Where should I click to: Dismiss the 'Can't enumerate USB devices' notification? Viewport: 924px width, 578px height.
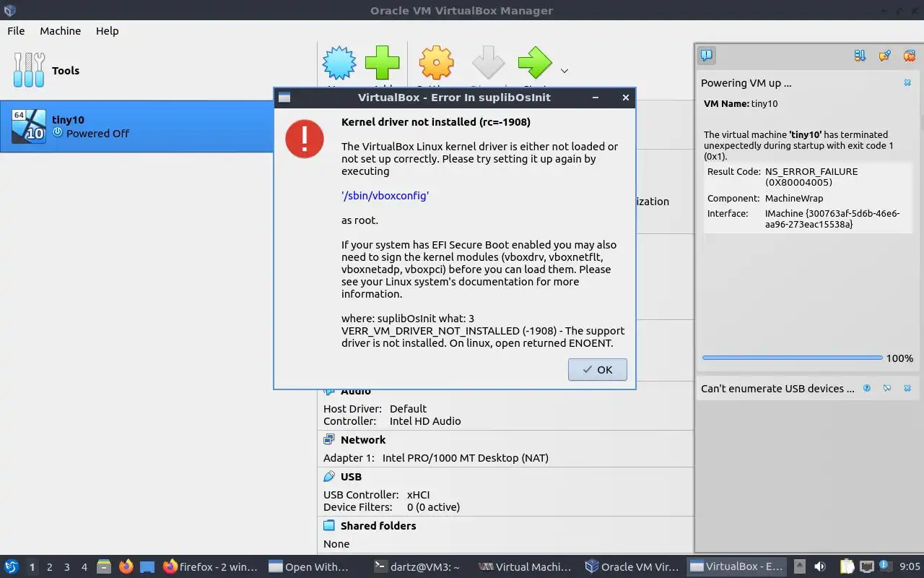coord(907,389)
